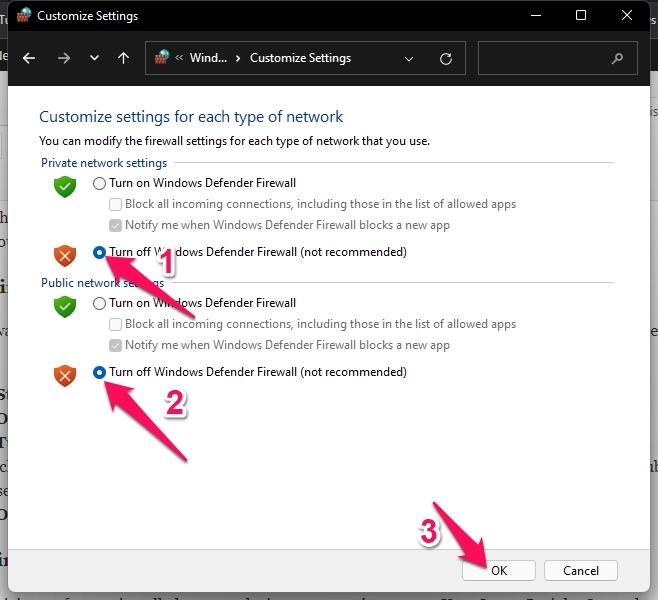
Task: Click the private red shield X icon
Action: (x=65, y=256)
